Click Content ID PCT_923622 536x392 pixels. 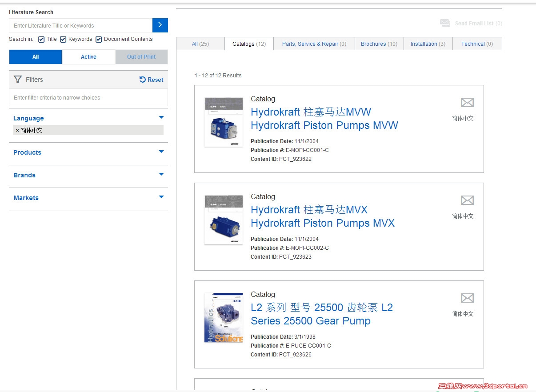pos(281,159)
